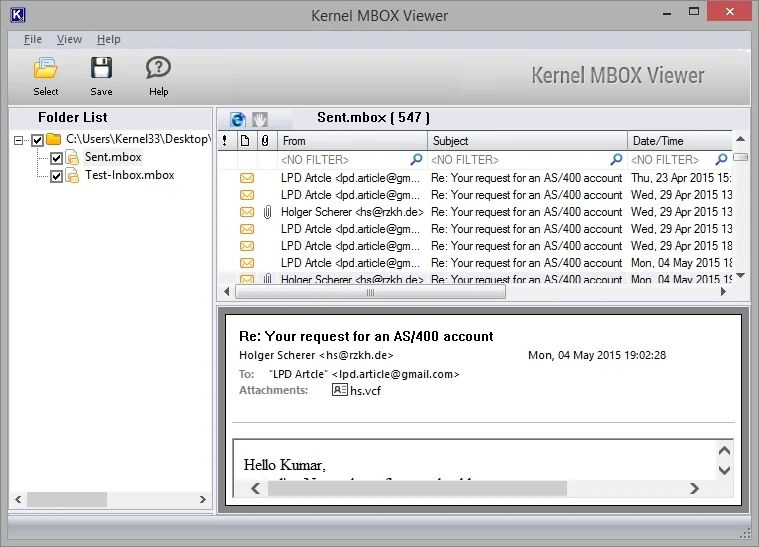Select the Thu, 23 Apr 2015 email row

tap(475, 178)
